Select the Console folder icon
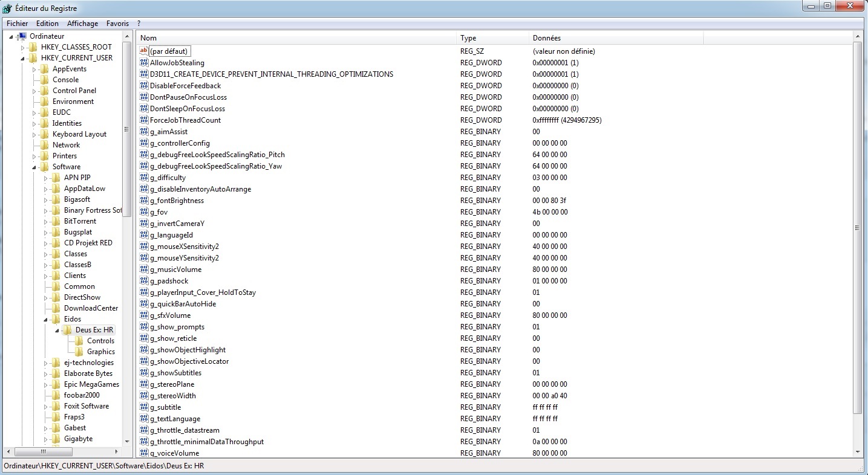Image resolution: width=868 pixels, height=475 pixels. tap(45, 80)
